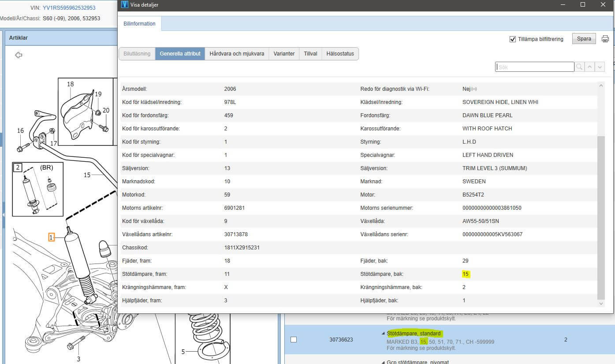Jump to previous search result arrow

[x=589, y=67]
